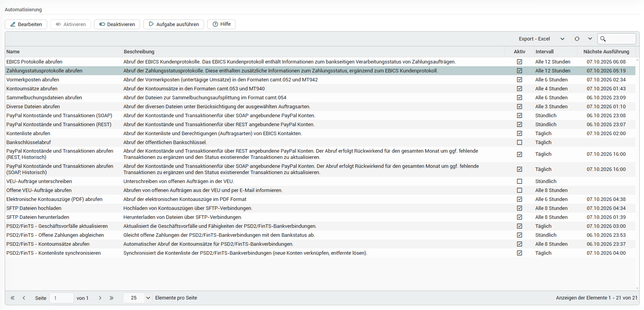Run task with Aufgabe ausführen button
Screen dimensions: 644x310
point(174,24)
